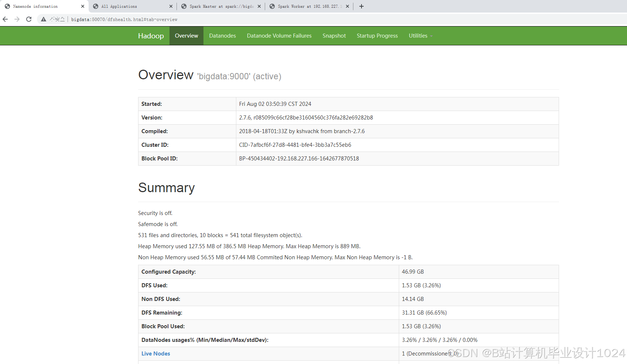Viewport: 627px width, 364px height.
Task: Close the Spark Master tab
Action: [x=259, y=6]
